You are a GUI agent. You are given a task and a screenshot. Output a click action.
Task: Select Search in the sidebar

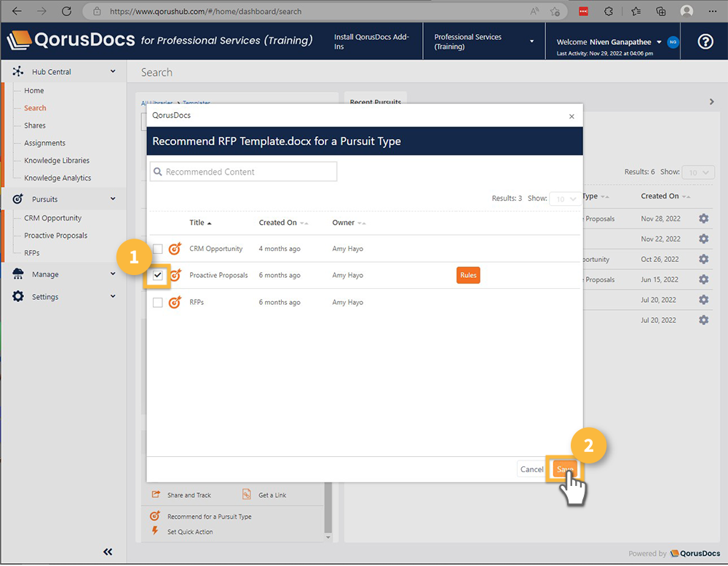click(35, 108)
